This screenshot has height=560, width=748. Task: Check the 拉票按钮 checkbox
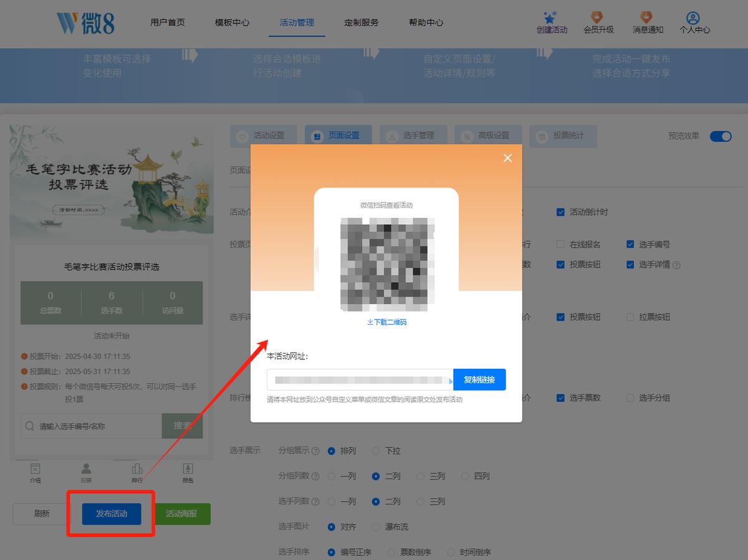[630, 317]
